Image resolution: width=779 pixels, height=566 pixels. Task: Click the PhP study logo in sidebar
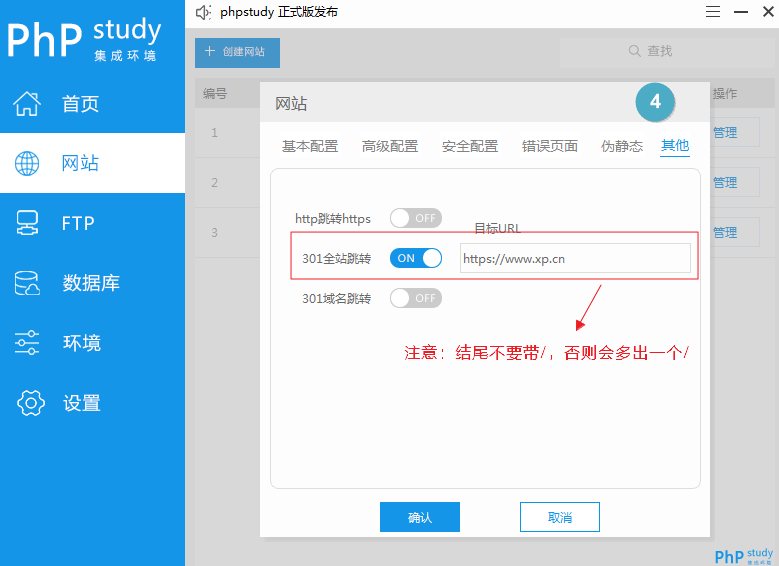(84, 39)
